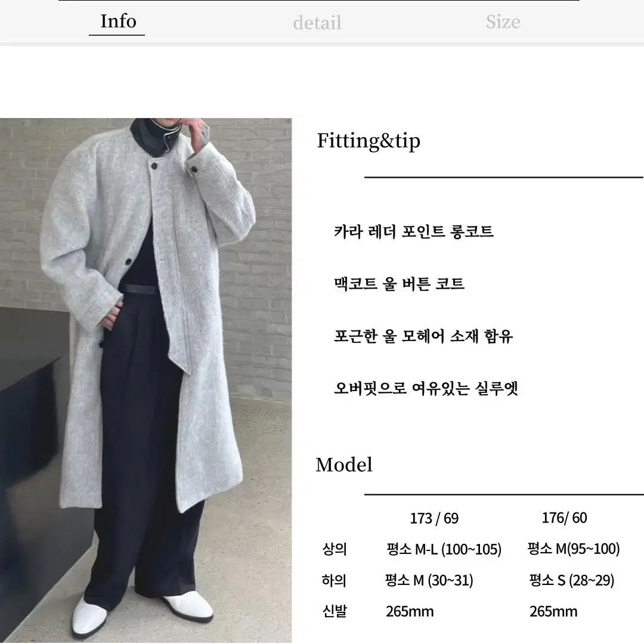Click the 상의 row label
This screenshot has width=644, height=644.
[x=335, y=549]
